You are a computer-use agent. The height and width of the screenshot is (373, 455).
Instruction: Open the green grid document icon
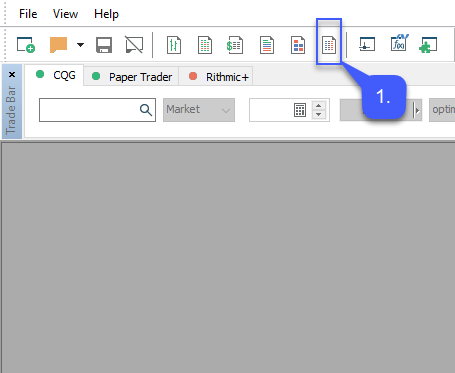(205, 45)
